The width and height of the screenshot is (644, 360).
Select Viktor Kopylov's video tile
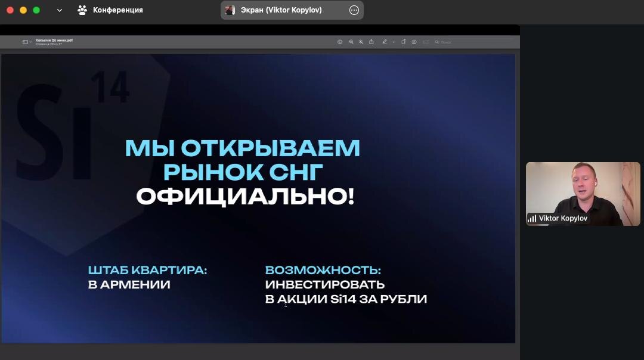(583, 194)
